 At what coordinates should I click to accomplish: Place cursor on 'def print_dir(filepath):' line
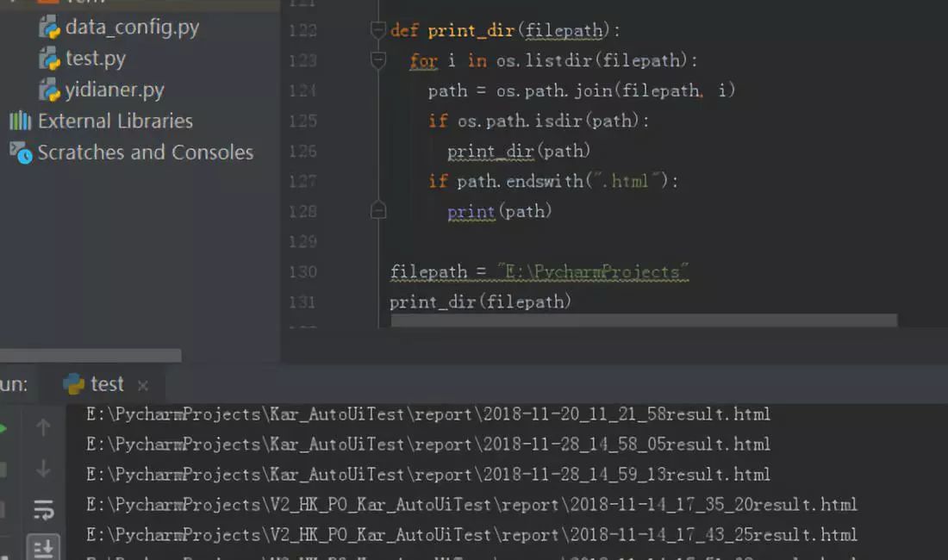point(505,30)
